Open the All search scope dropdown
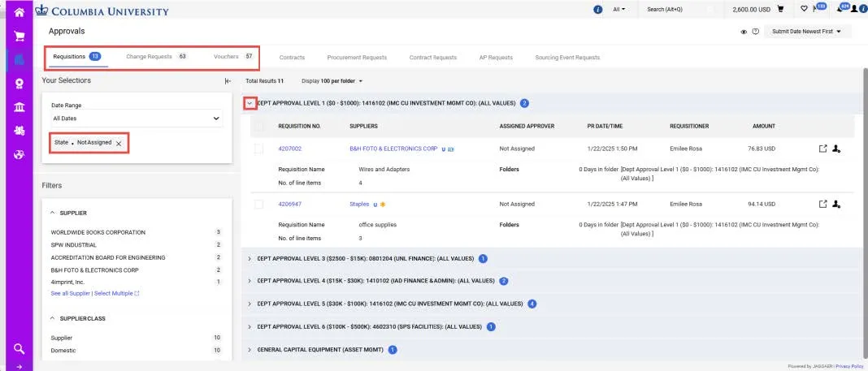 pos(618,10)
